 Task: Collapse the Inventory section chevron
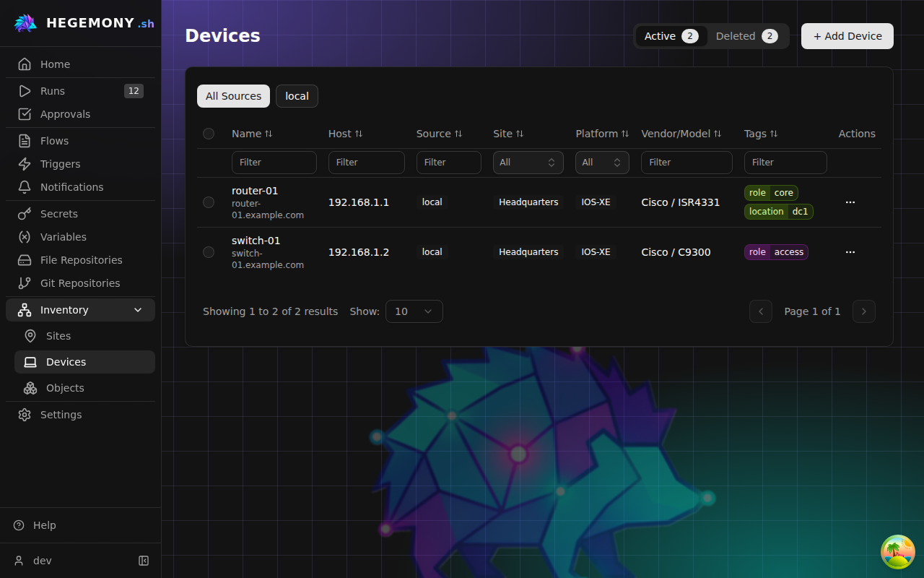[138, 310]
